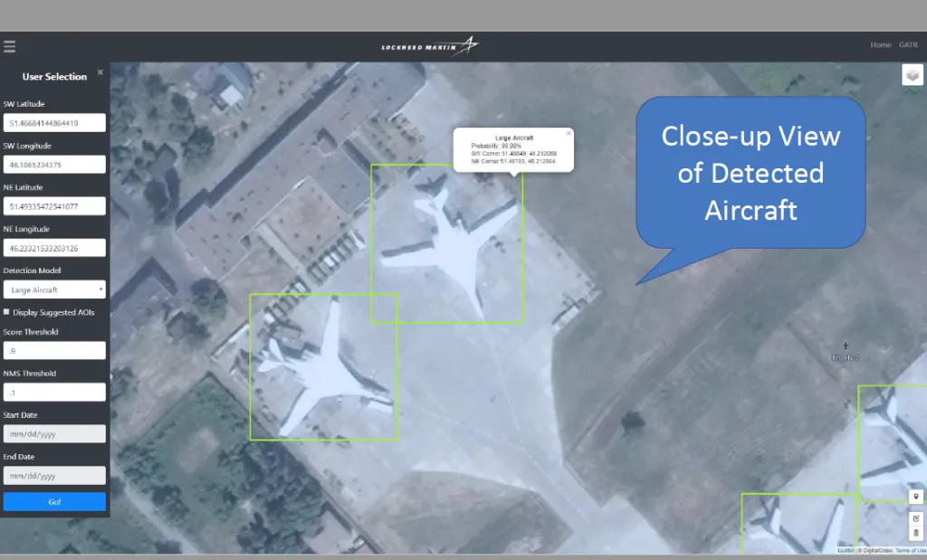
Task: Open the Leaflet attribution link
Action: pyautogui.click(x=846, y=551)
